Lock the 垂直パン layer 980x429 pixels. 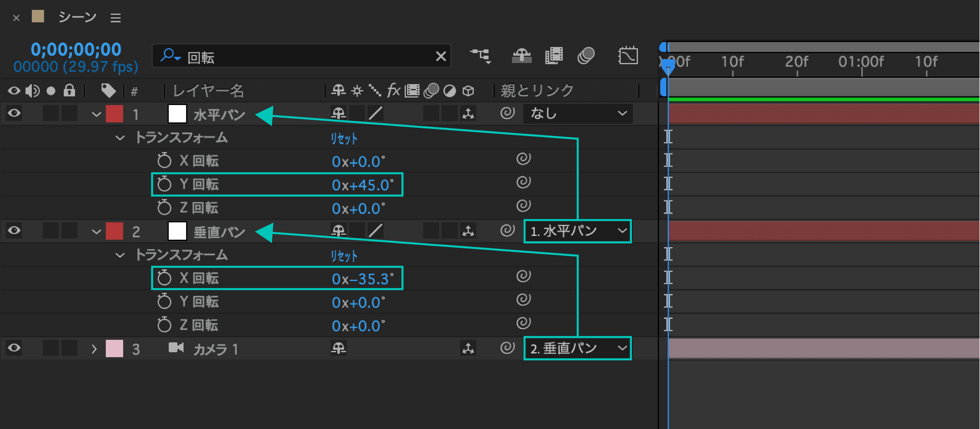69,231
